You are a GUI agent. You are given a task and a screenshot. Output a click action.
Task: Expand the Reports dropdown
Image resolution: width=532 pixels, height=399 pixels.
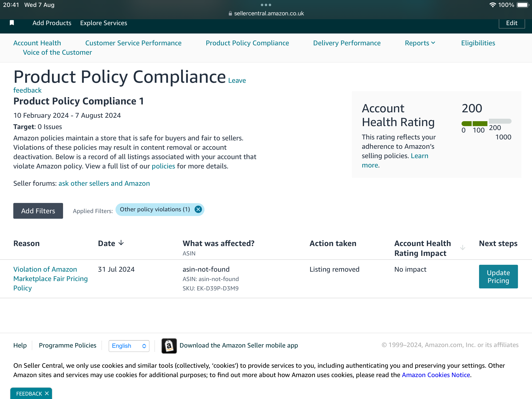pos(420,43)
